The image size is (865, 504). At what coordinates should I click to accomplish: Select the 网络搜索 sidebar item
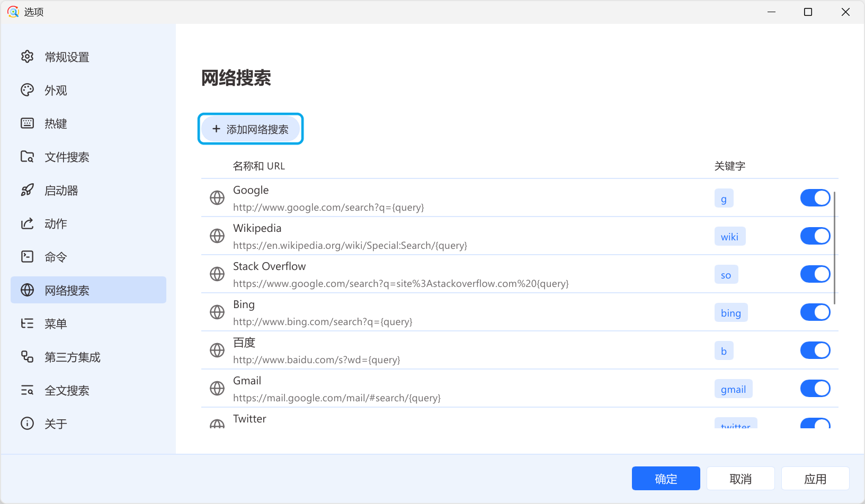[x=88, y=290]
